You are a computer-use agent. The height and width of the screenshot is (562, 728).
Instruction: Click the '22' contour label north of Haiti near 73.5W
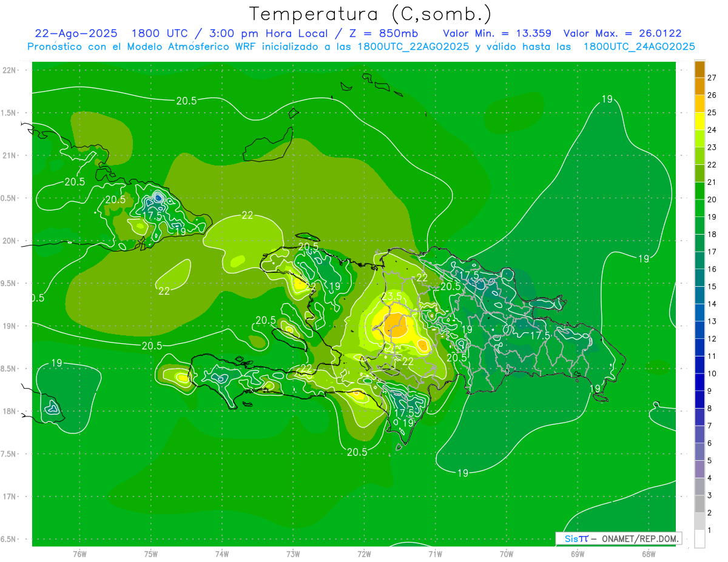tap(248, 215)
